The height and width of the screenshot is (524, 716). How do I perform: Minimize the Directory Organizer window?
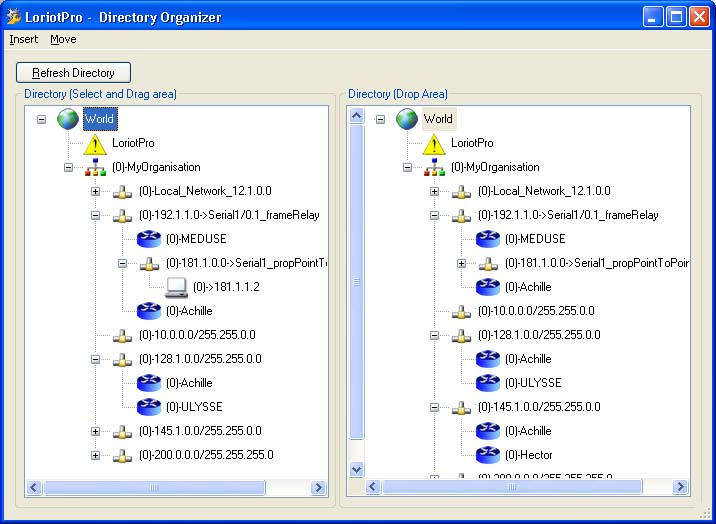[653, 17]
